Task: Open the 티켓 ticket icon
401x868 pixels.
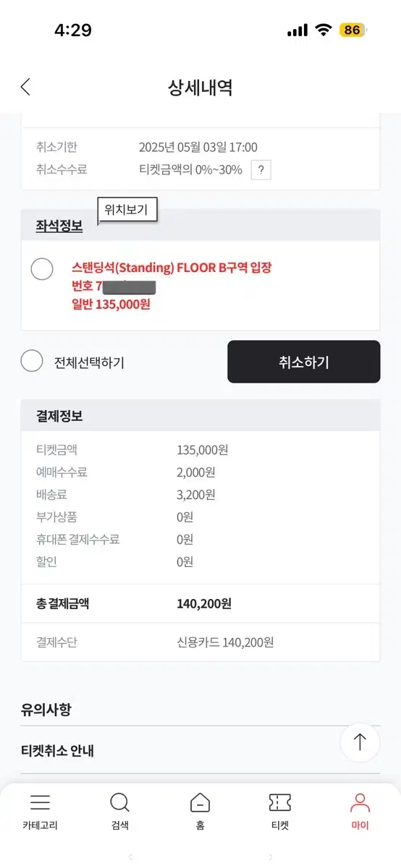Action: (x=280, y=803)
